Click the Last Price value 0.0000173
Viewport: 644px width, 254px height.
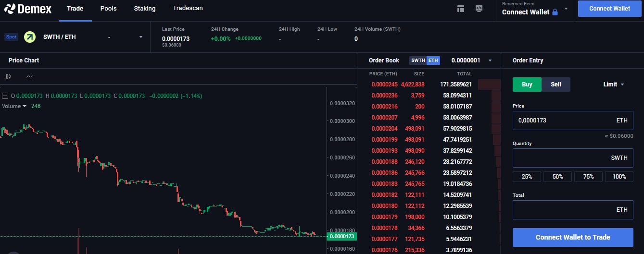(x=176, y=38)
